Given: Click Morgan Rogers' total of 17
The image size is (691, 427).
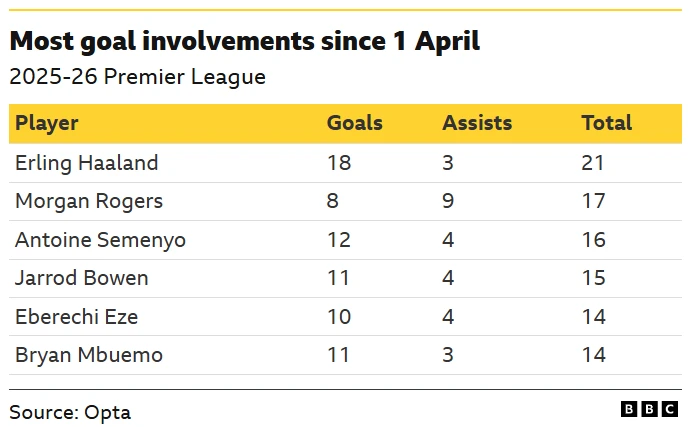Looking at the screenshot, I should pyautogui.click(x=593, y=201).
